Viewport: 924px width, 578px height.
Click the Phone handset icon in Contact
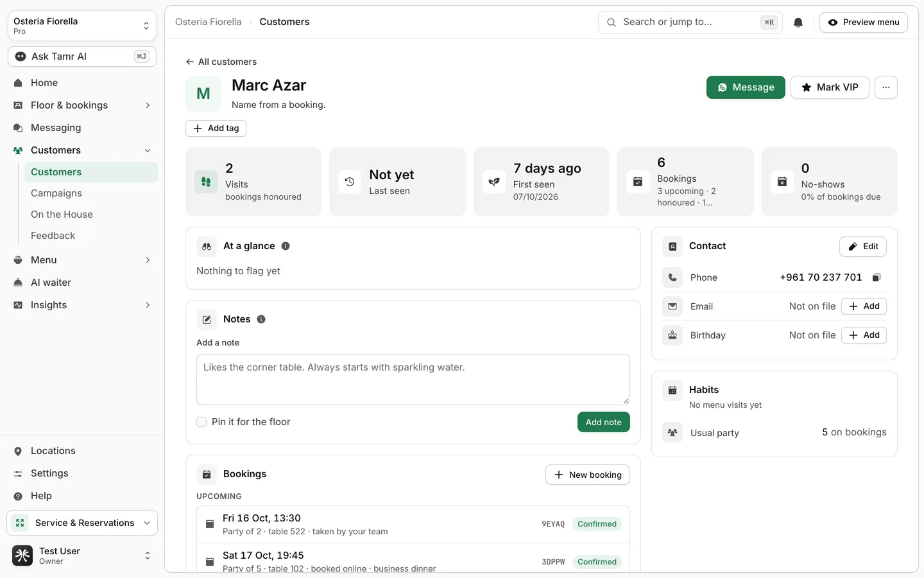[672, 277]
